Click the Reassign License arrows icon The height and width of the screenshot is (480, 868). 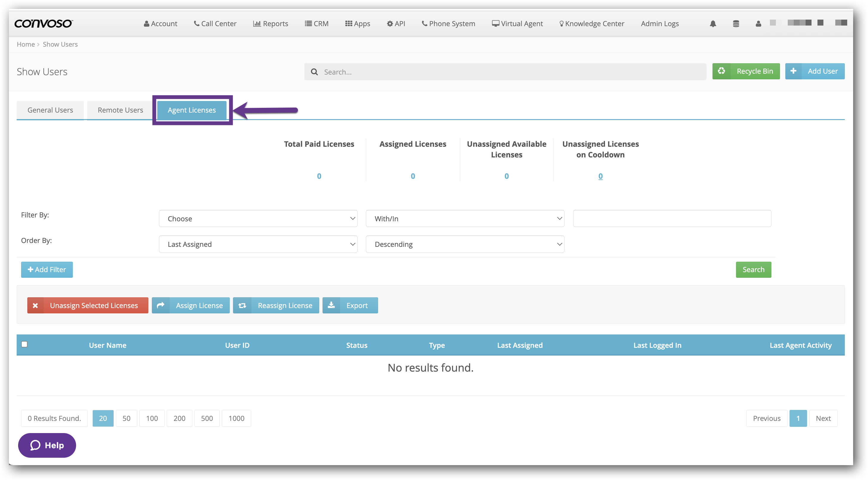pos(242,305)
